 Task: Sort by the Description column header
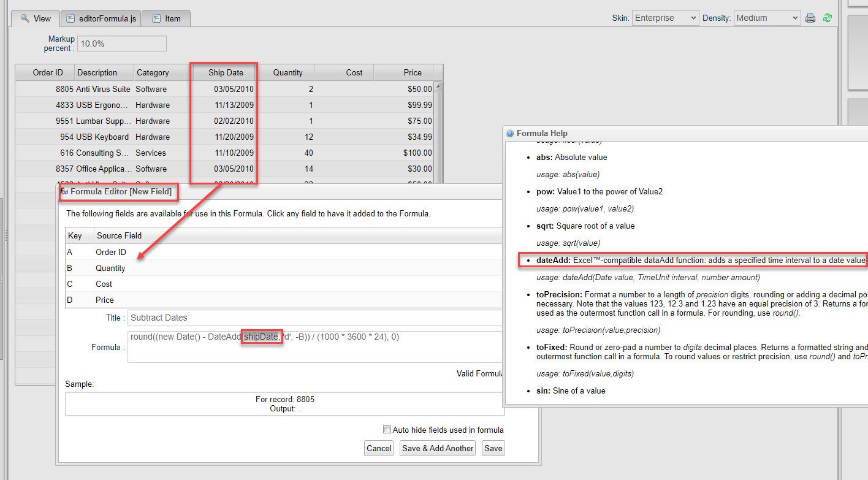(104, 72)
